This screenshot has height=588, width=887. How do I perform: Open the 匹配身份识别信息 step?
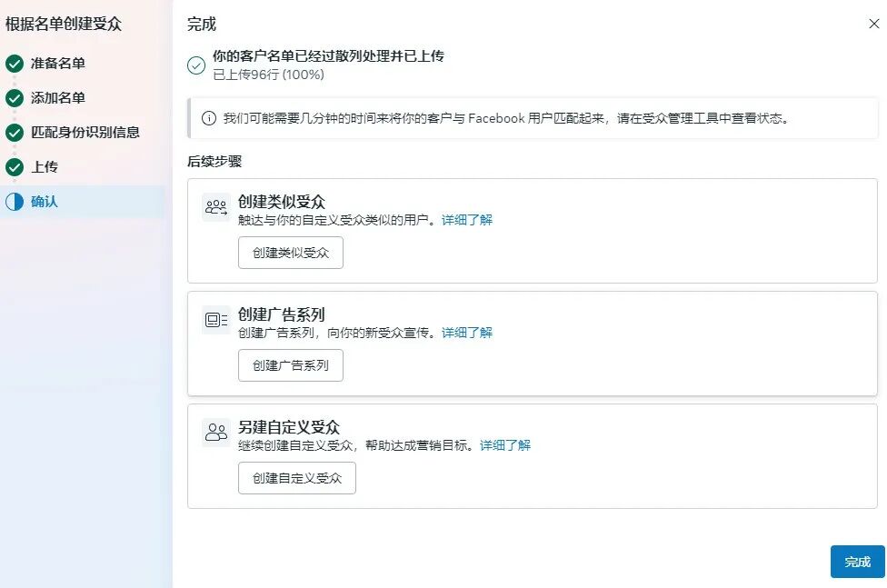click(85, 133)
